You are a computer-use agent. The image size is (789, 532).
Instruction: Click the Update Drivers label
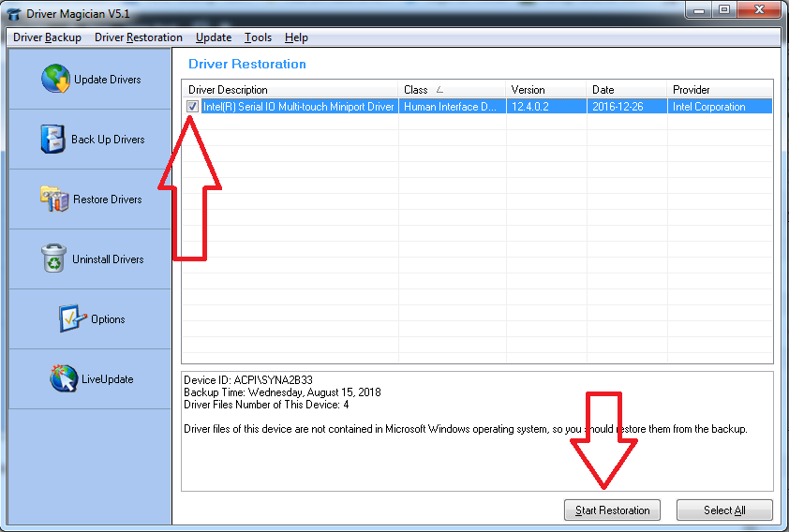click(x=107, y=80)
